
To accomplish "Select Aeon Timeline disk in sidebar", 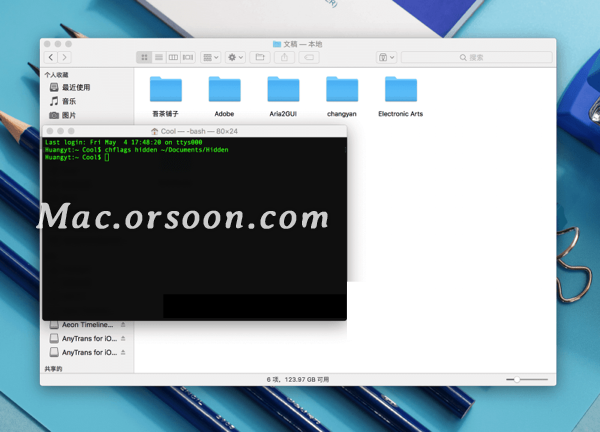I will [x=88, y=325].
